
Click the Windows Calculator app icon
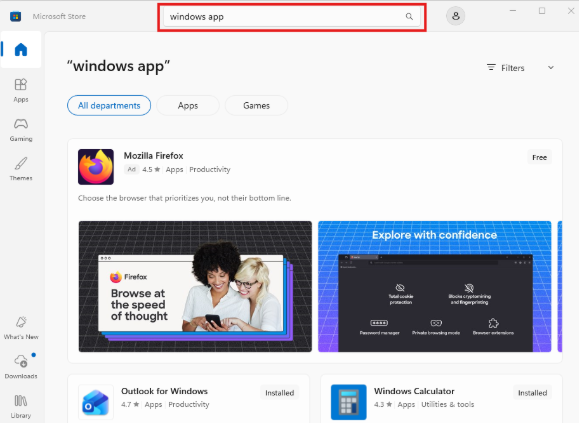(x=349, y=402)
